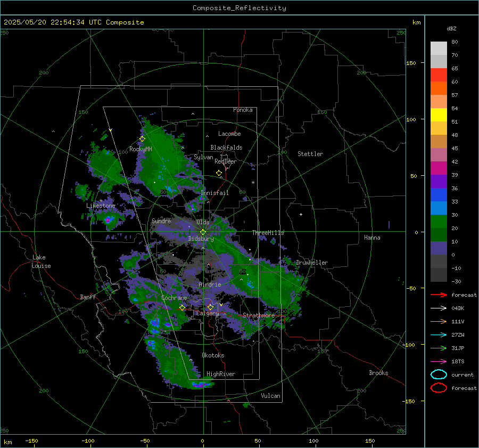This screenshot has height=448, width=479.
Task: Click the Banff town label
Action: pos(88,297)
